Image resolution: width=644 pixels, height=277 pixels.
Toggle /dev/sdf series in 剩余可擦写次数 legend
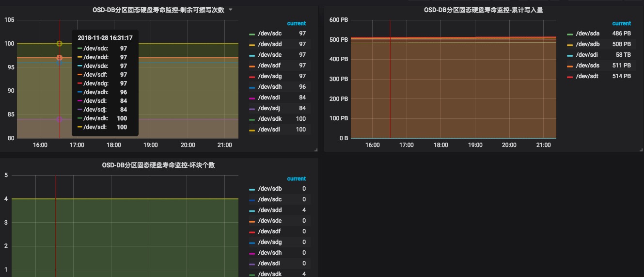(269, 65)
